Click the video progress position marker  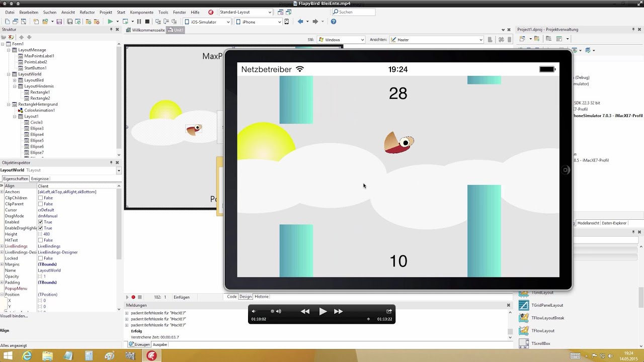pyautogui.click(x=368, y=319)
